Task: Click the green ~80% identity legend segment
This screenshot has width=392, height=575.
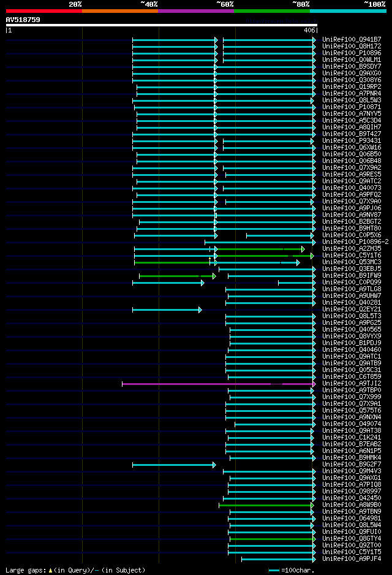Action: pos(272,11)
